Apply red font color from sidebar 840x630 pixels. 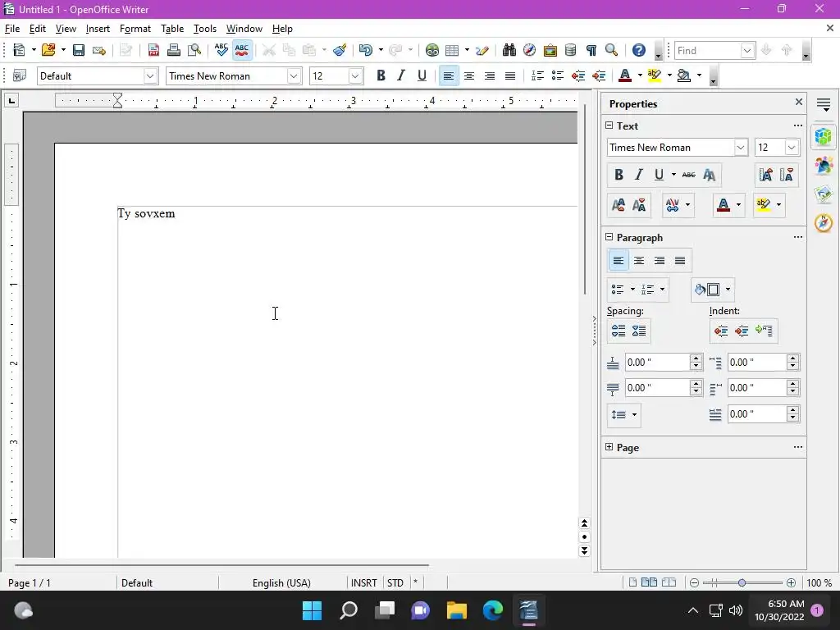pos(724,204)
